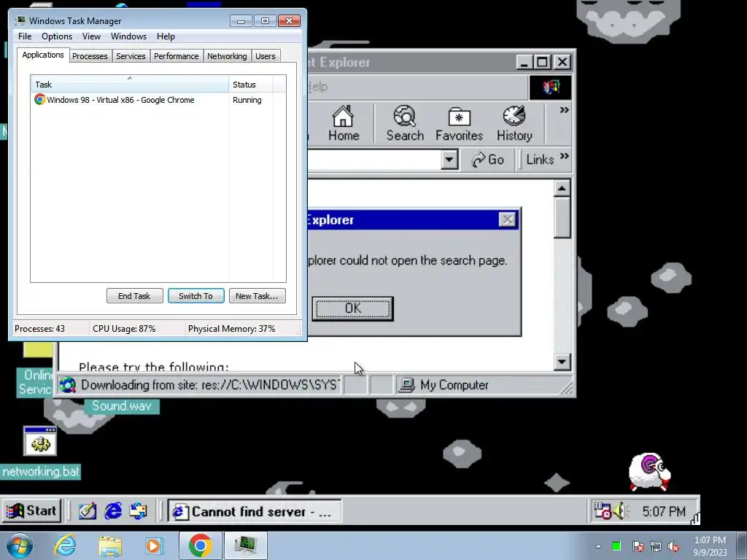Click the End Task button
747x560 pixels.
coord(134,296)
